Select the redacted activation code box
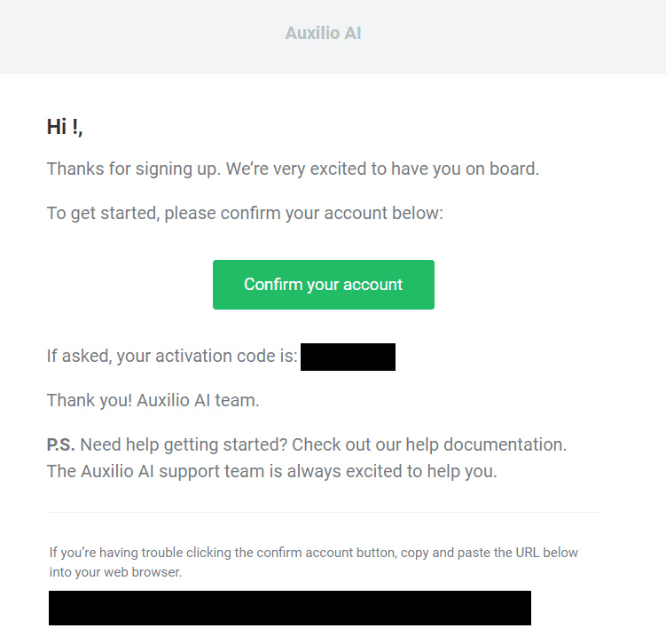This screenshot has width=666, height=644. pyautogui.click(x=348, y=357)
